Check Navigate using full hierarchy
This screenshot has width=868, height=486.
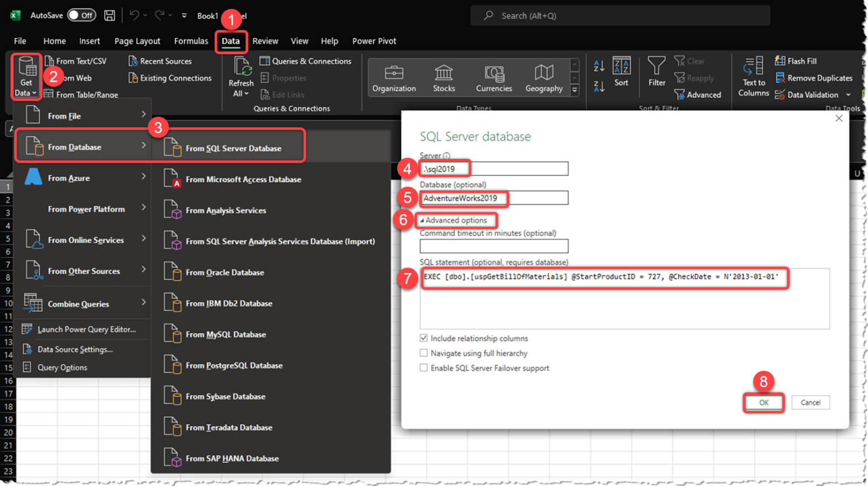coord(423,353)
